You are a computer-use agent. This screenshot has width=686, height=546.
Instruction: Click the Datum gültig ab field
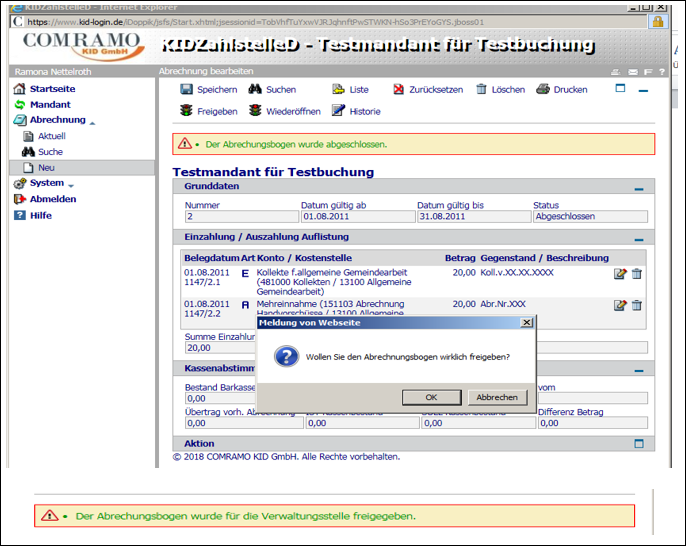click(x=358, y=216)
